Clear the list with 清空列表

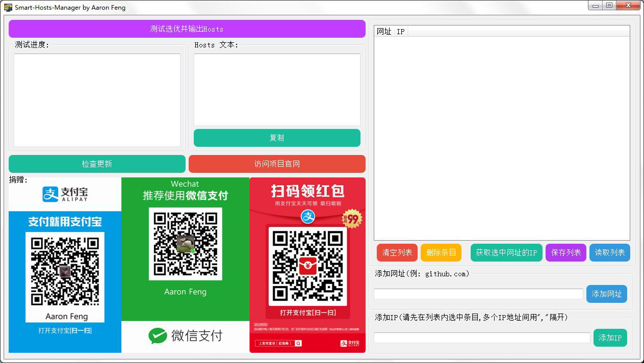pyautogui.click(x=397, y=253)
